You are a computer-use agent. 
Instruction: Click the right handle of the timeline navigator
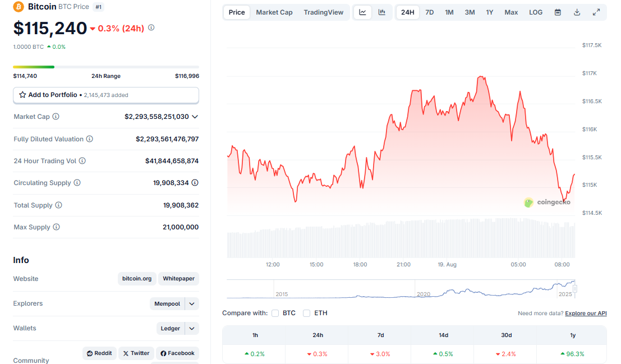click(575, 289)
